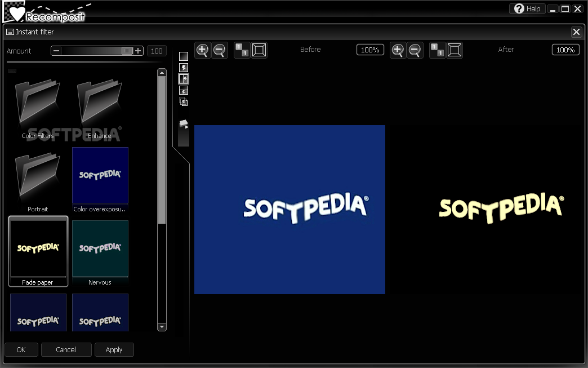Cancel the Instant filter dialog
The width and height of the screenshot is (588, 368).
pyautogui.click(x=66, y=349)
